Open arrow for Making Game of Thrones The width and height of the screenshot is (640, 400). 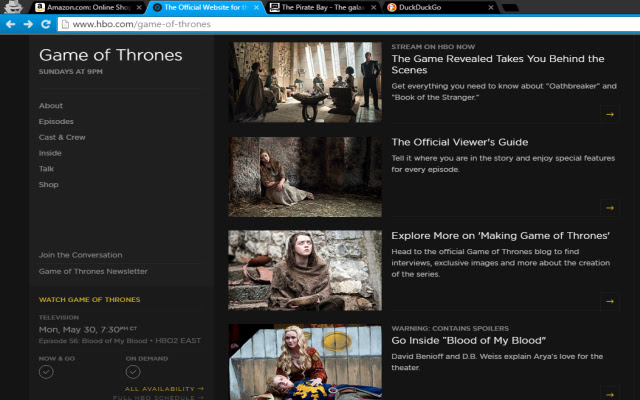[x=610, y=301]
